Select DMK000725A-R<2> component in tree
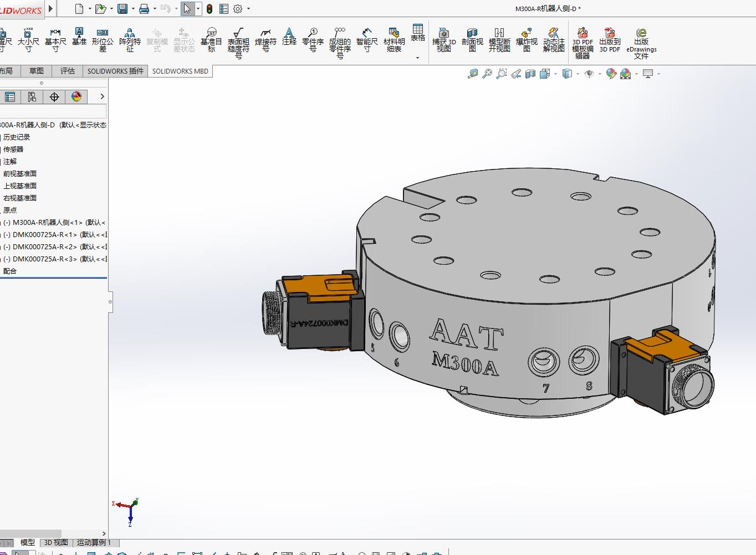756x555 pixels. click(54, 247)
